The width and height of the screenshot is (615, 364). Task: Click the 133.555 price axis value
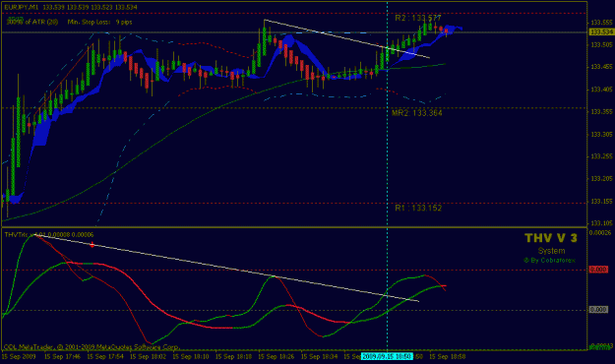601,23
